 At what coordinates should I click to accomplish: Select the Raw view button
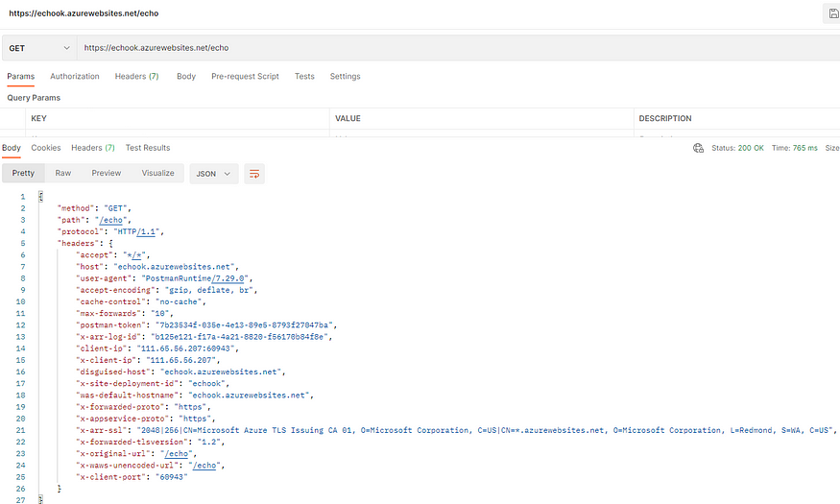pyautogui.click(x=62, y=173)
